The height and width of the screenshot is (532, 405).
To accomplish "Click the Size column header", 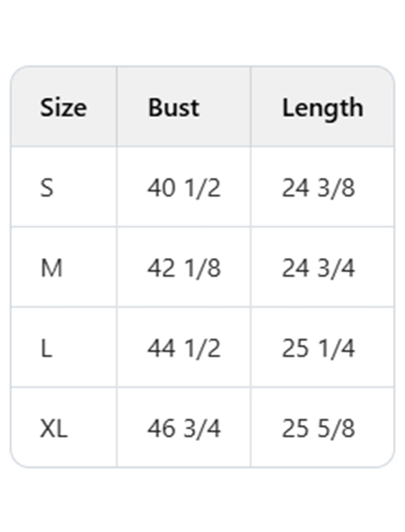I will [x=63, y=108].
